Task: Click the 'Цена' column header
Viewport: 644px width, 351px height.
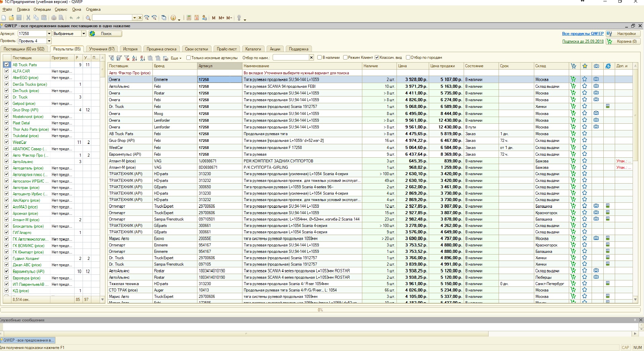Action: (412, 66)
